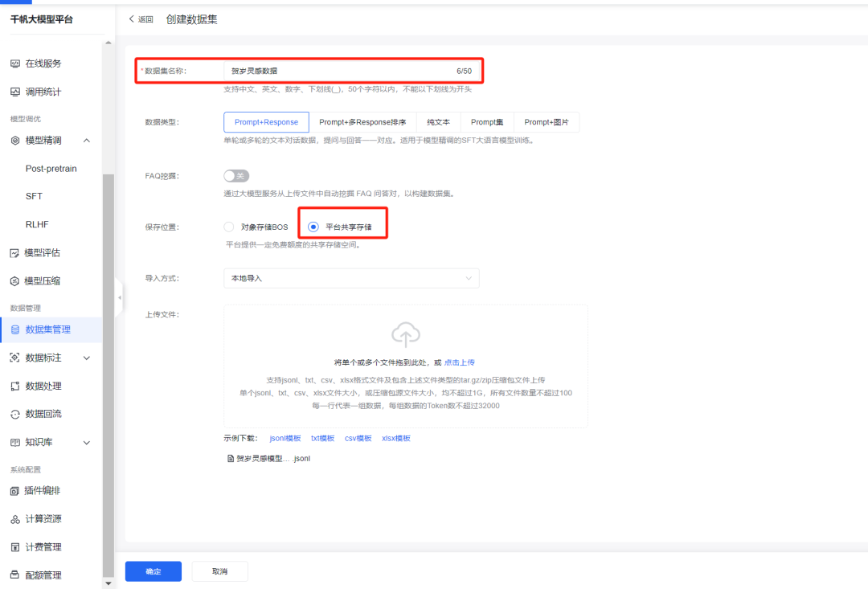The image size is (868, 589).
Task: Click the 模型评估 icon
Action: pos(14,253)
